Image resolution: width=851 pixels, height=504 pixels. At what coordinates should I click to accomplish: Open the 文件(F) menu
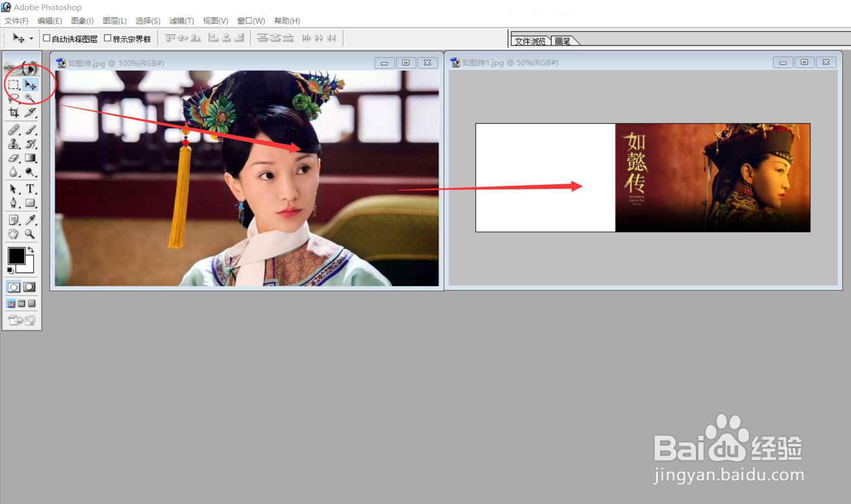tap(16, 21)
